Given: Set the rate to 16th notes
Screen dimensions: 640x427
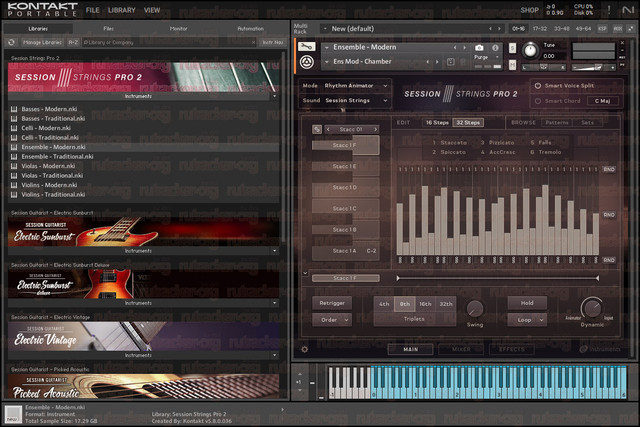Looking at the screenshot, I should [x=425, y=304].
